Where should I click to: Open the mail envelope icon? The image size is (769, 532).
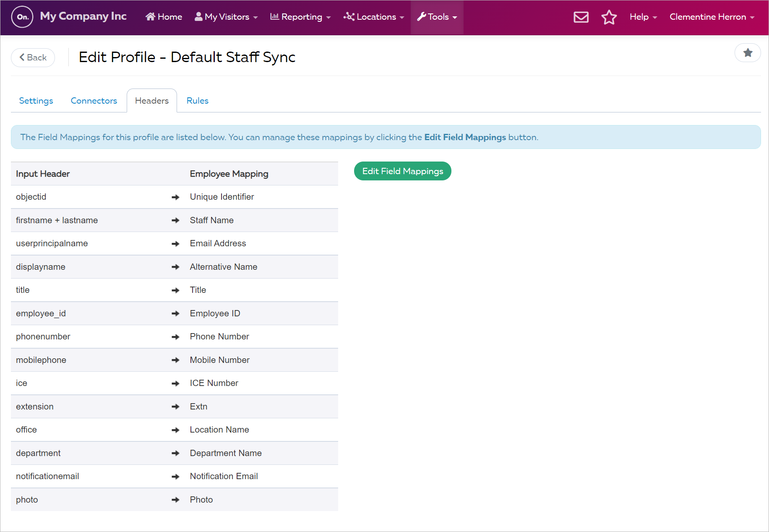[x=581, y=17]
